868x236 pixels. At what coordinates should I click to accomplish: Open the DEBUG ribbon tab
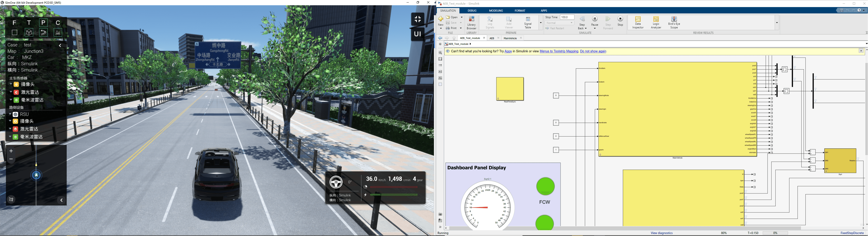(x=472, y=11)
